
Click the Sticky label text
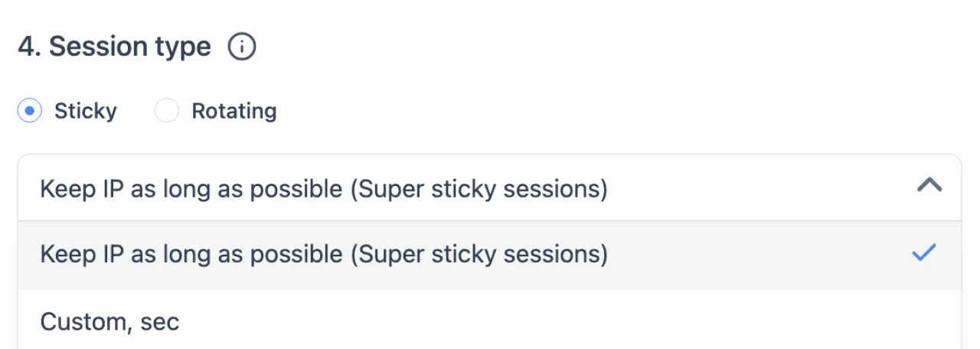point(85,112)
